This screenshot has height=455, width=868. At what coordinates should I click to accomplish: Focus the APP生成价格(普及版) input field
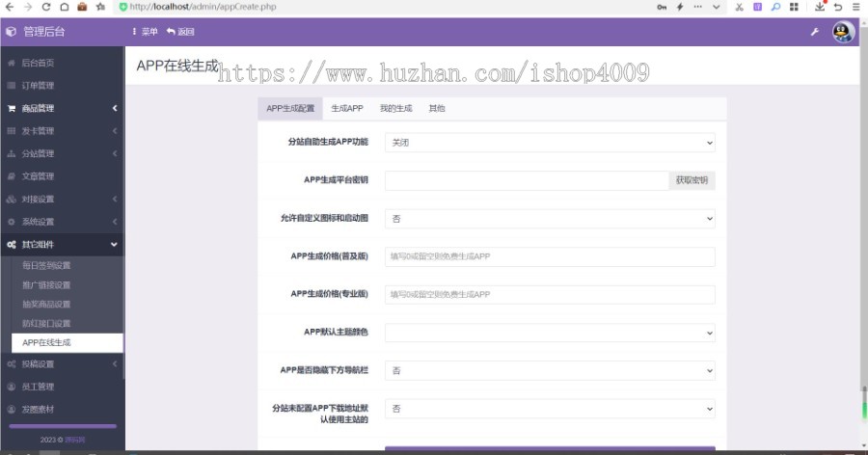(550, 256)
